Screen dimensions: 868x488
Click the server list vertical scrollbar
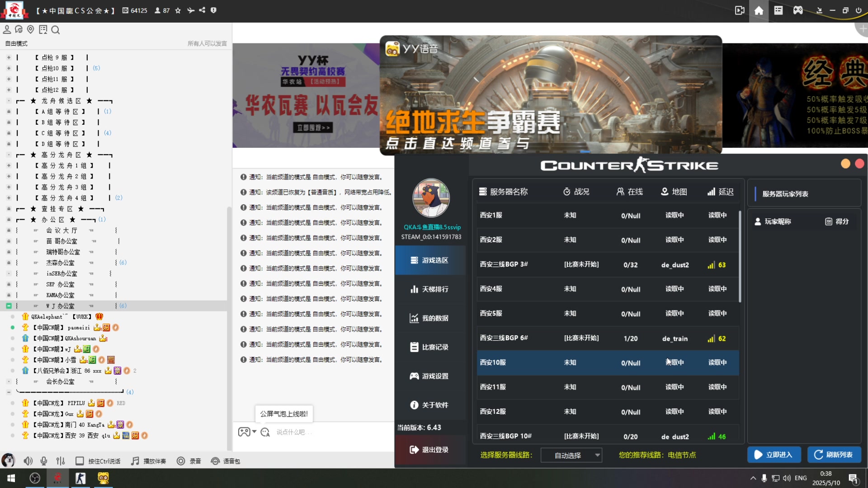point(740,257)
